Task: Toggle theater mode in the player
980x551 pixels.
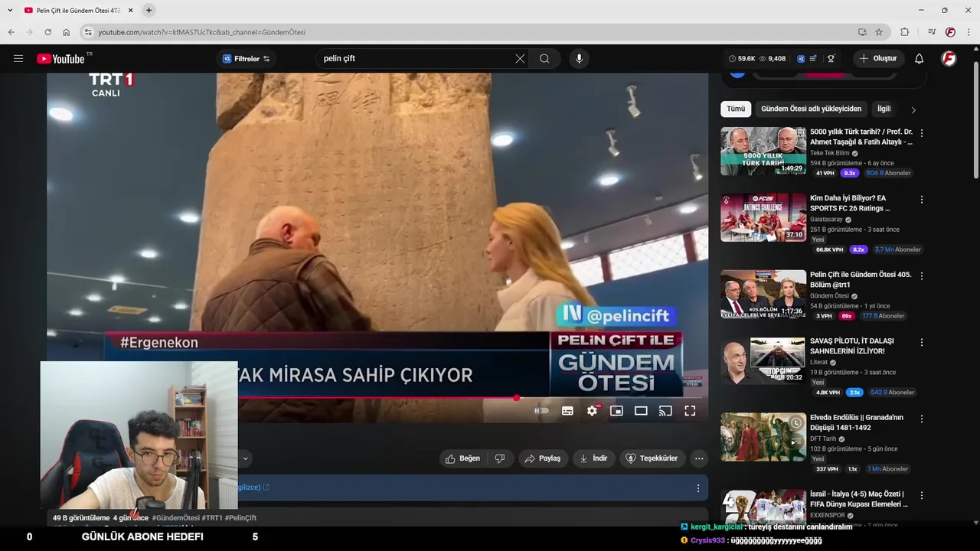Action: click(641, 411)
